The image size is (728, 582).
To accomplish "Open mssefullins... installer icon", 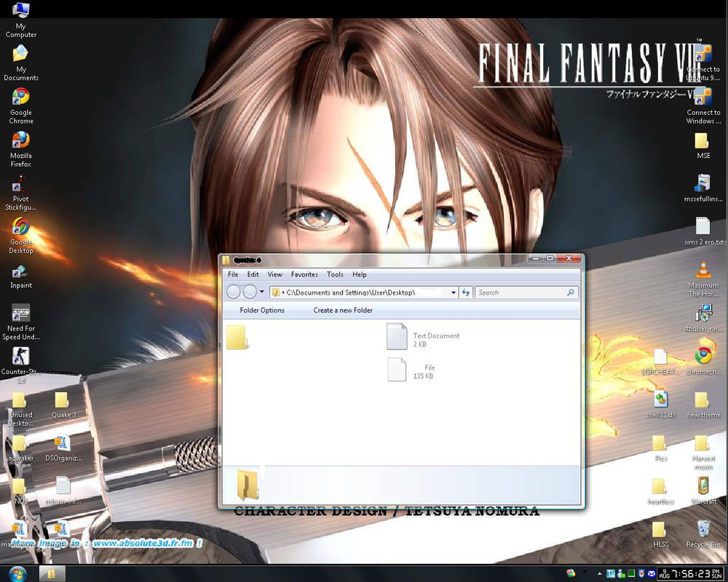I will click(x=703, y=188).
